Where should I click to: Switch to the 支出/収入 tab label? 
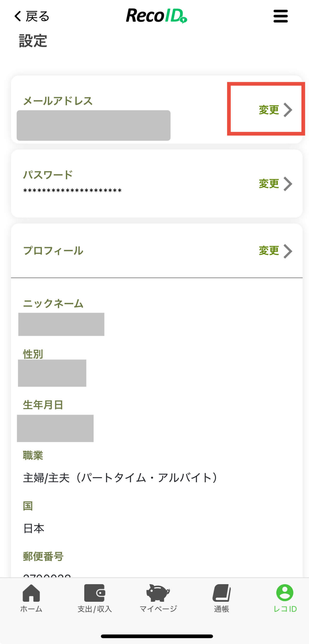click(x=95, y=609)
